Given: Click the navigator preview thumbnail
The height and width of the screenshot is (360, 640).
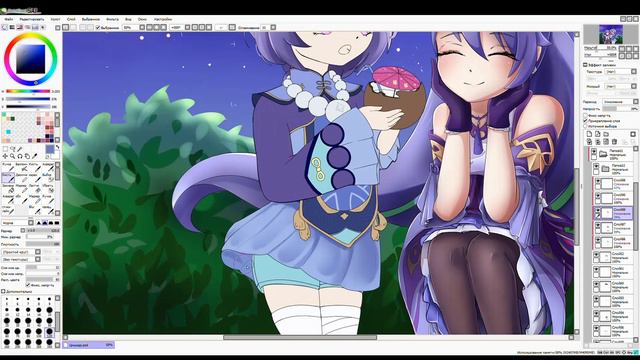Looking at the screenshot, I should click(611, 34).
